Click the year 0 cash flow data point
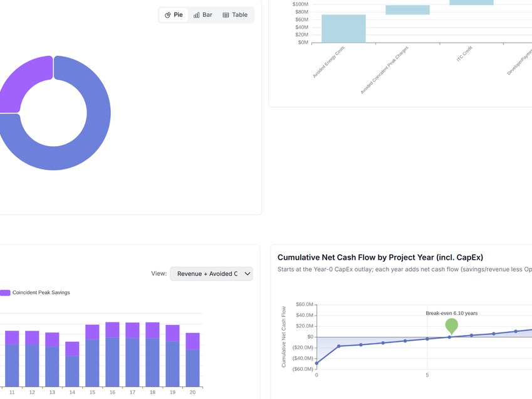This screenshot has width=532, height=399. click(x=317, y=363)
